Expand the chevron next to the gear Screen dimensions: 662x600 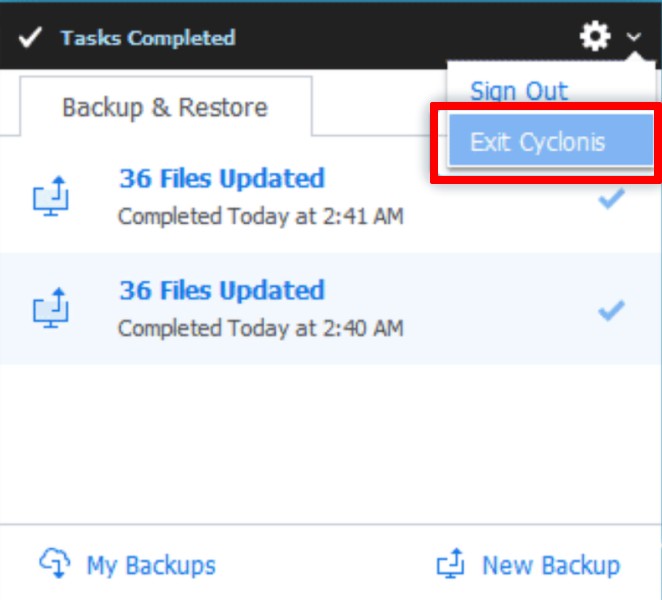[x=634, y=38]
